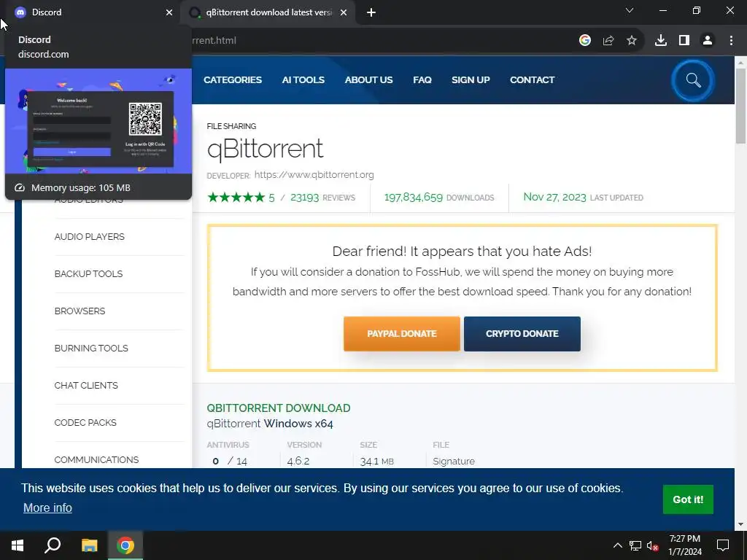Open Chrome profile avatar icon

coord(708,41)
